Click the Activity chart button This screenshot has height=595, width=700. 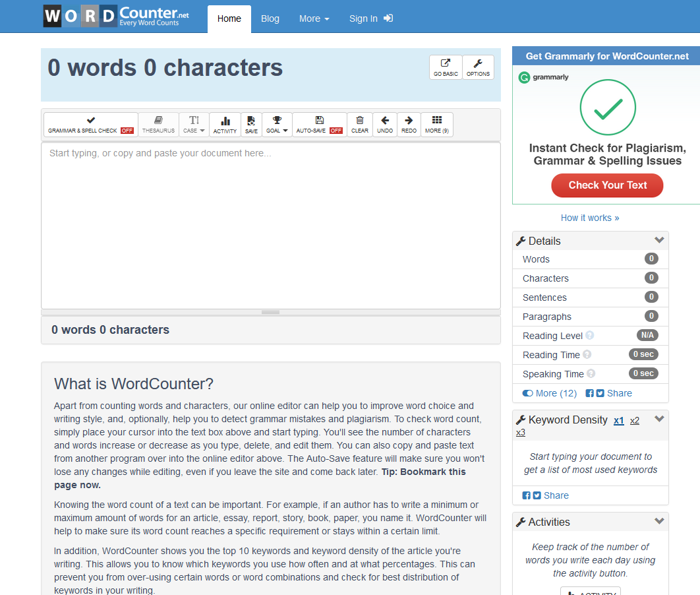coord(225,125)
